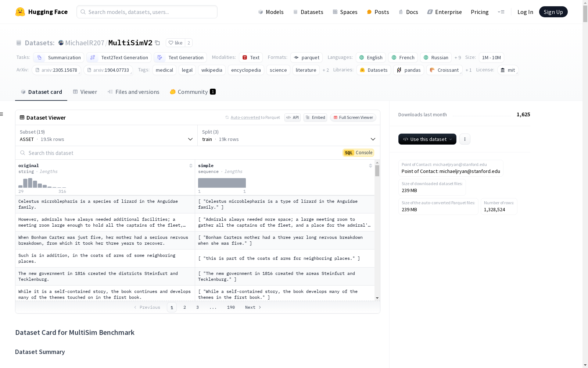Select the Summarization task tag
Viewport: 588px width, 368px height.
(x=59, y=57)
